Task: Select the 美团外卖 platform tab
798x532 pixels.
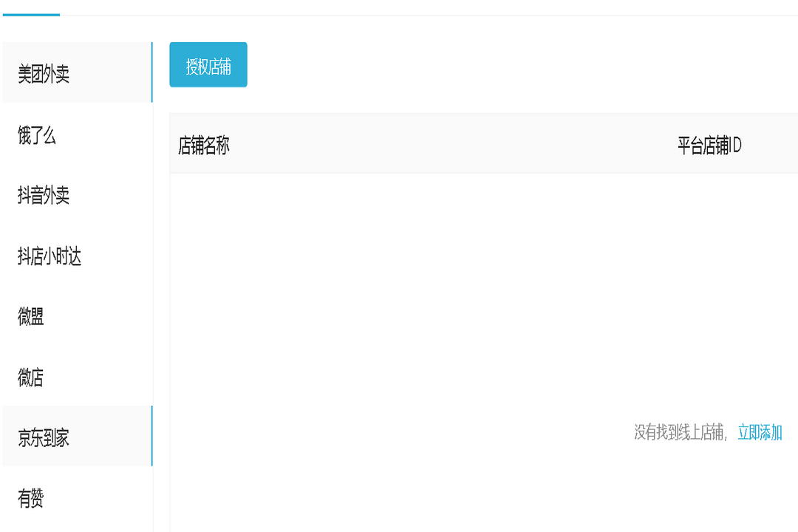Action: (44, 74)
